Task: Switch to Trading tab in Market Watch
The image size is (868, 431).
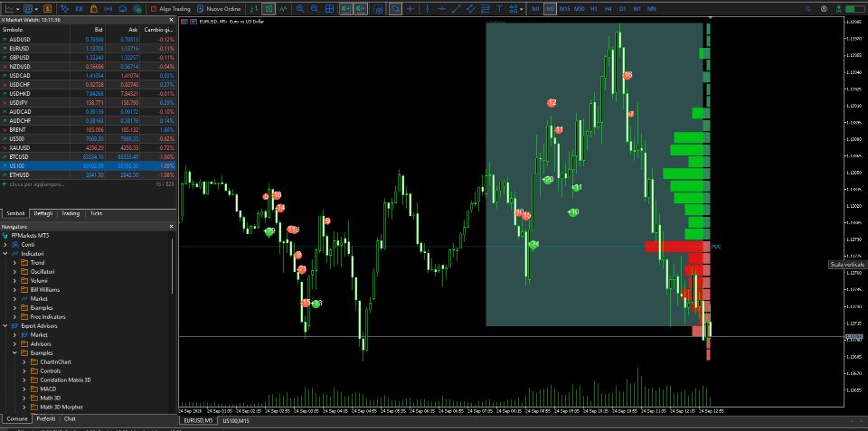Action: click(71, 213)
